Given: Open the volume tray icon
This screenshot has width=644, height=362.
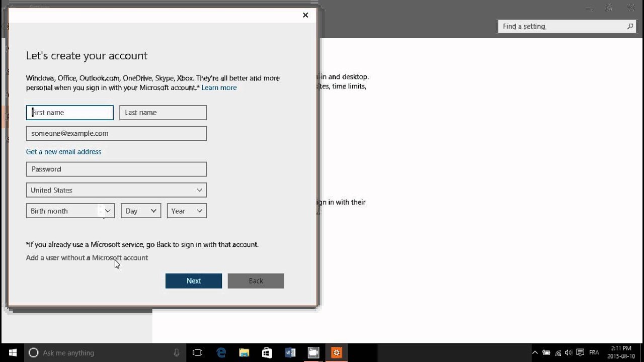Looking at the screenshot, I should coord(569,352).
